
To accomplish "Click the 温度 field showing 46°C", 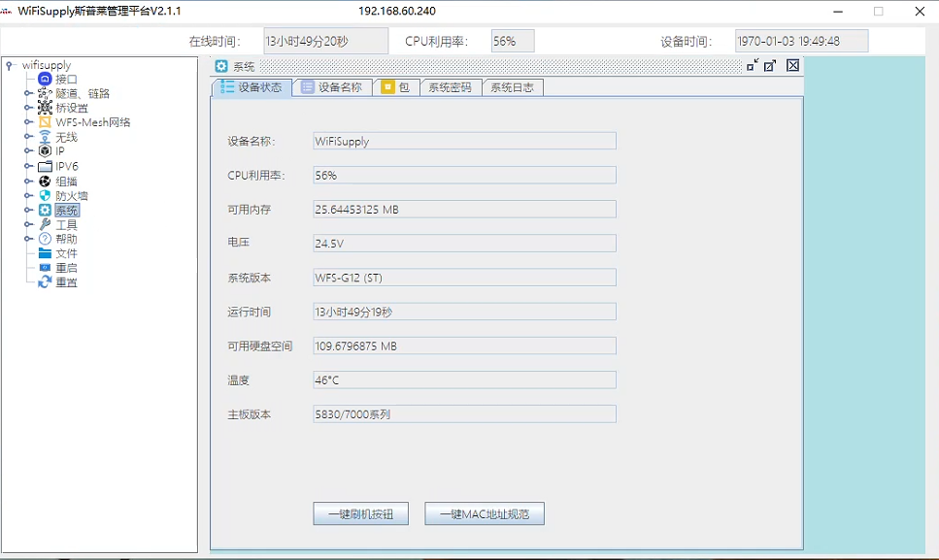I will [x=465, y=379].
